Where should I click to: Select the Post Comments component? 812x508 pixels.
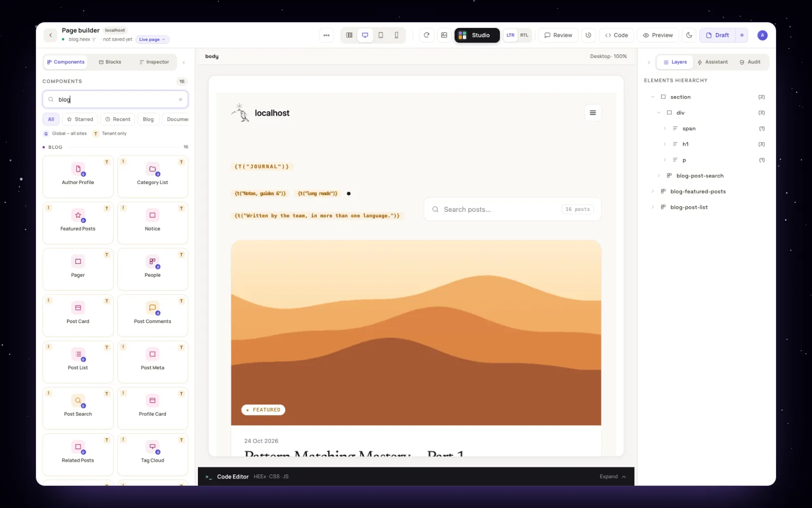pyautogui.click(x=153, y=315)
